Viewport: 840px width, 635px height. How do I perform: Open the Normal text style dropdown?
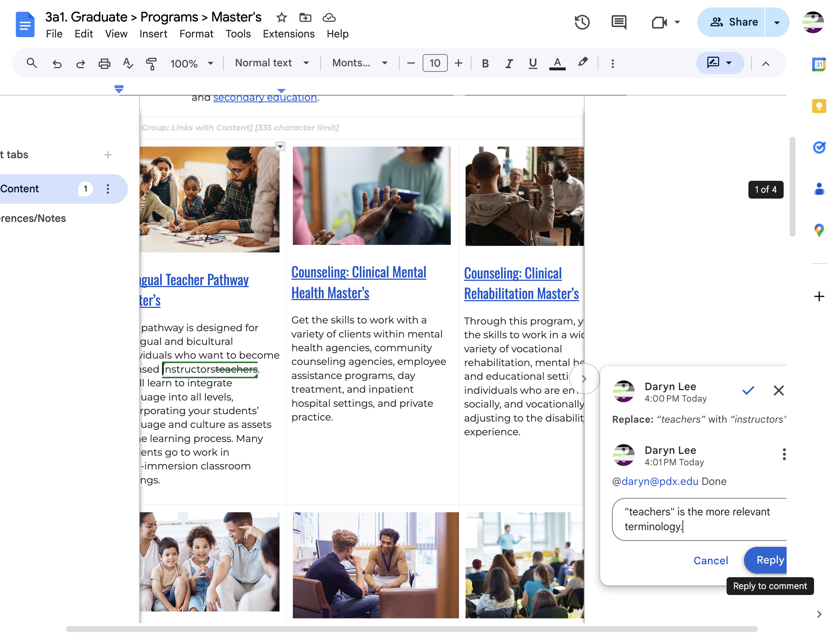click(272, 63)
